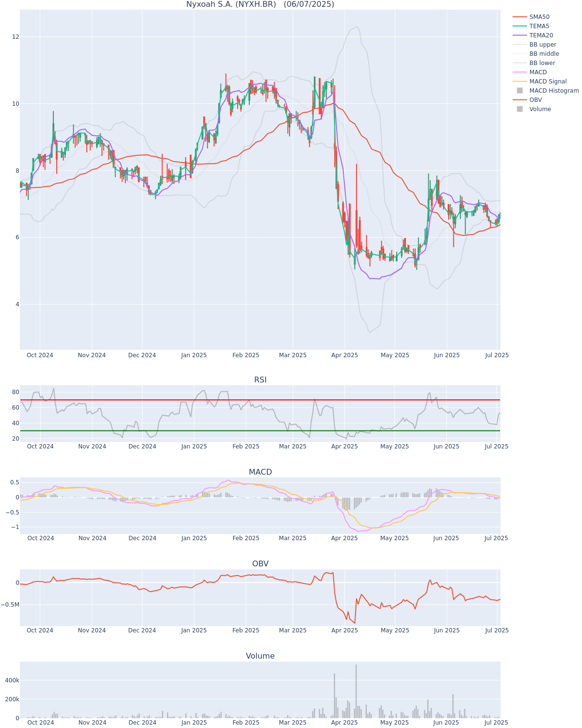
Task: Click Oct 2024 label under price chart
Action: pyautogui.click(x=40, y=355)
